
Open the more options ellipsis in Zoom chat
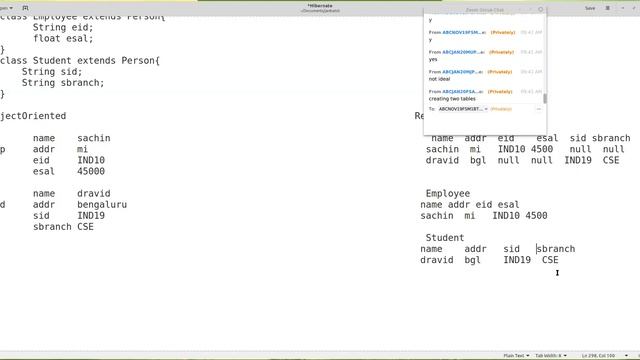point(538,109)
